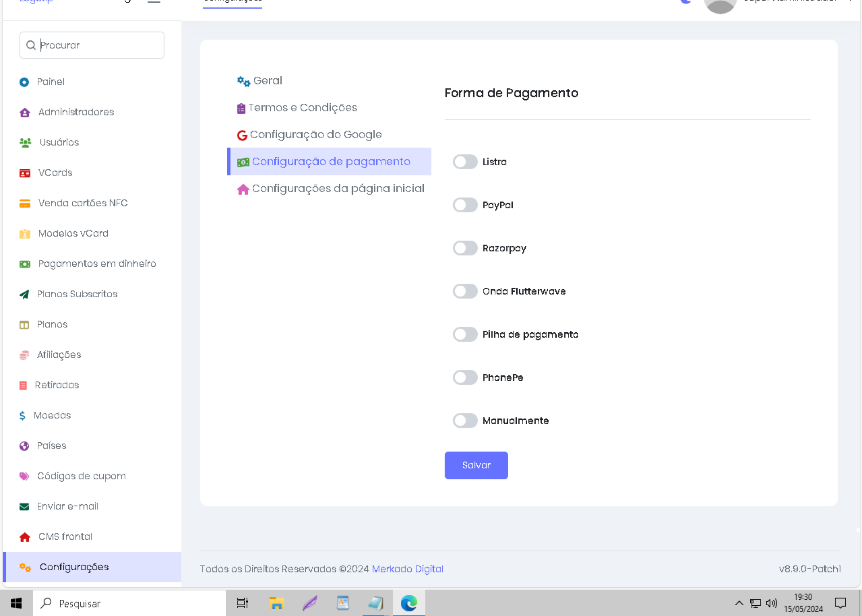The image size is (862, 616).
Task: Open Configurações da página inicial tab
Action: 338,189
